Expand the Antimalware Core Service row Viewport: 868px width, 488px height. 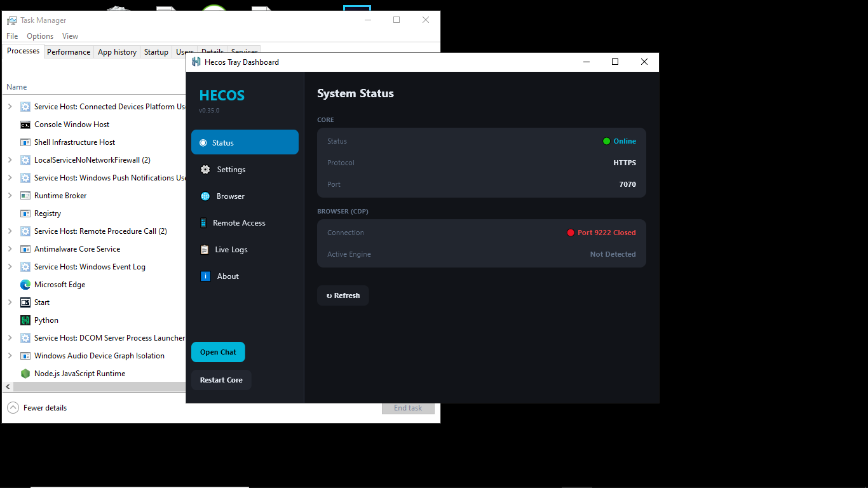[10, 249]
